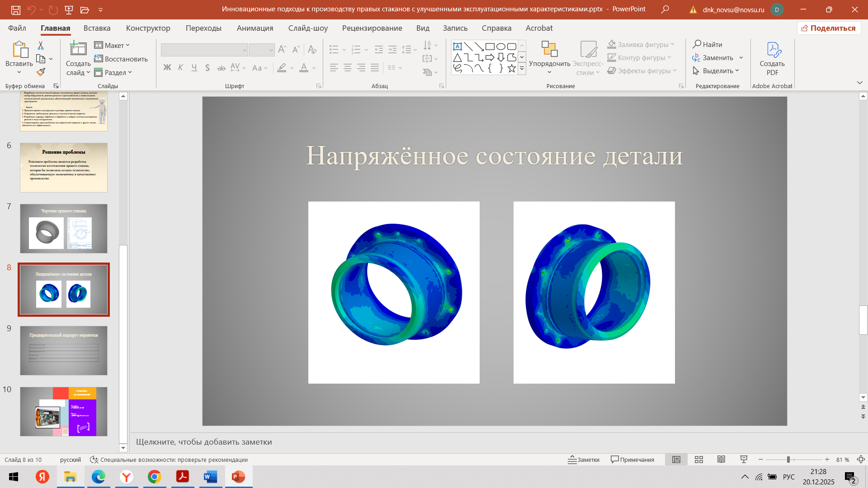Click the Format Painter brush icon
Screen dimensions: 868x488
[41, 72]
